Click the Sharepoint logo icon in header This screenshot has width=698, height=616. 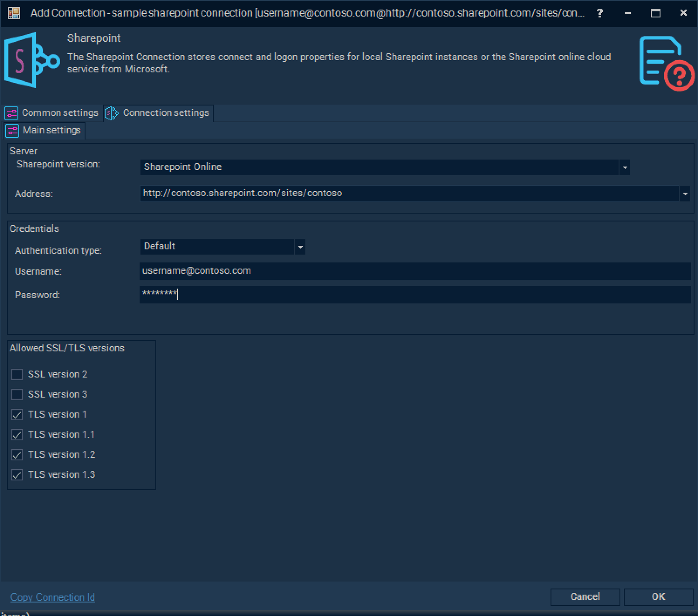[31, 60]
